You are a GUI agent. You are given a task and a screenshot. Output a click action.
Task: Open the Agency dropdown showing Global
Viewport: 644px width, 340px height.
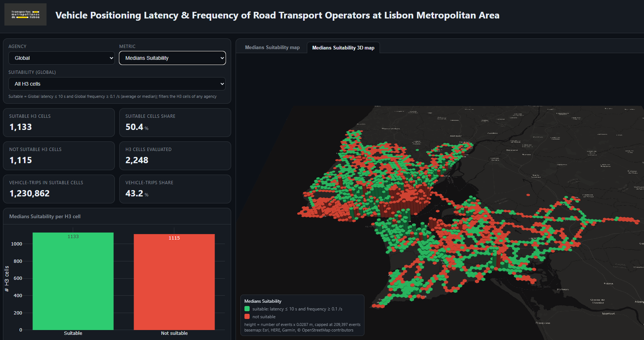(62, 58)
